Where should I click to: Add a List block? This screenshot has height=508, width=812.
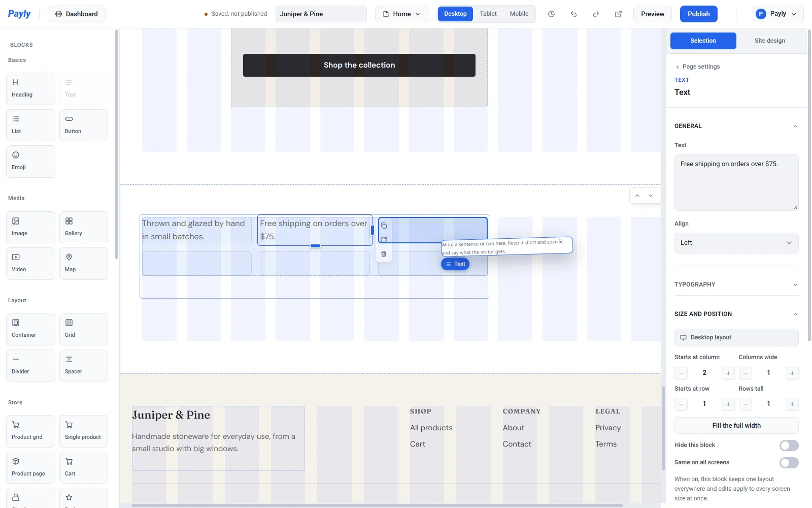point(30,125)
